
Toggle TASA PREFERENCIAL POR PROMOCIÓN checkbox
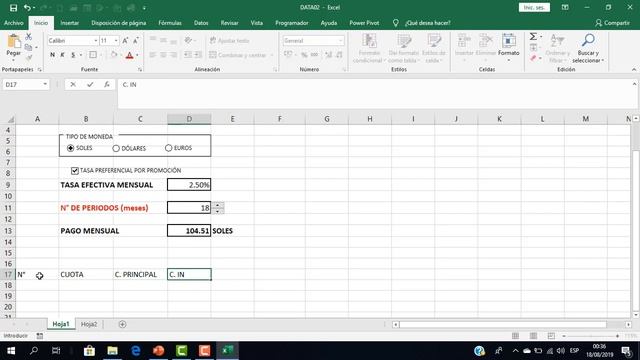click(x=75, y=171)
